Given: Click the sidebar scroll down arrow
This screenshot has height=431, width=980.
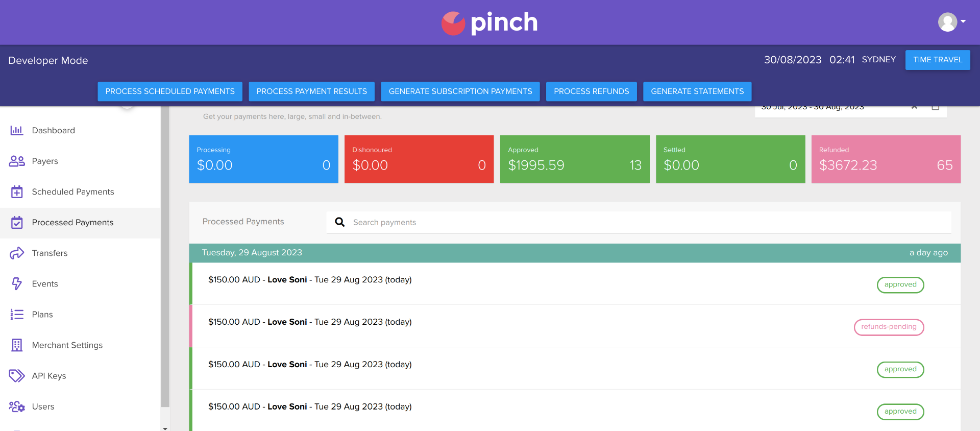Looking at the screenshot, I should 165,428.
